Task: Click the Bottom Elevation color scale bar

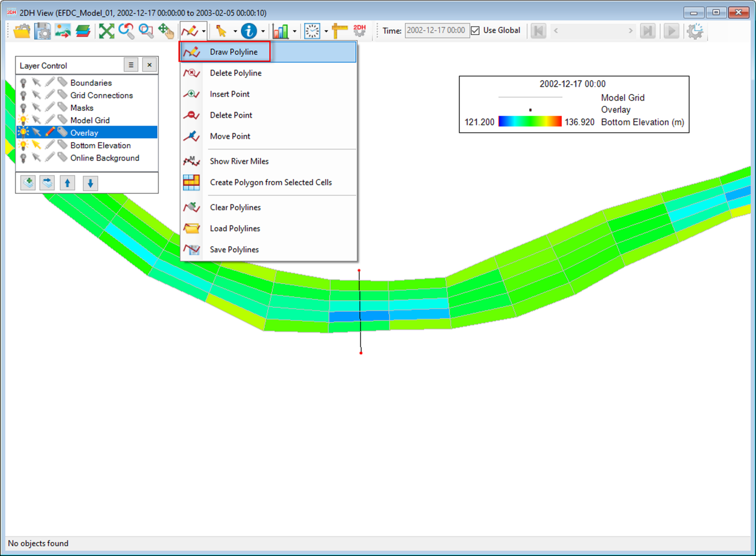Action: (x=530, y=121)
